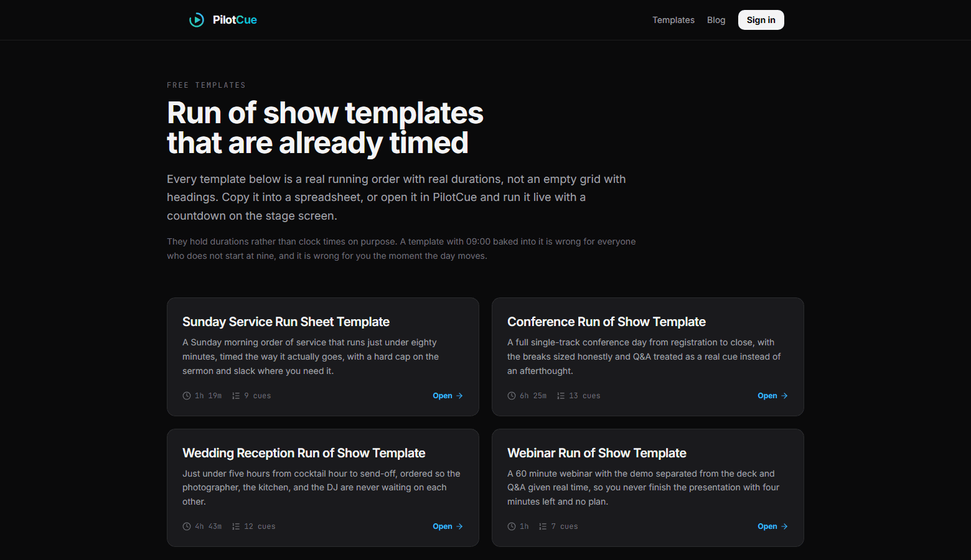Click the Conference card description text
The height and width of the screenshot is (560, 971).
pos(644,357)
